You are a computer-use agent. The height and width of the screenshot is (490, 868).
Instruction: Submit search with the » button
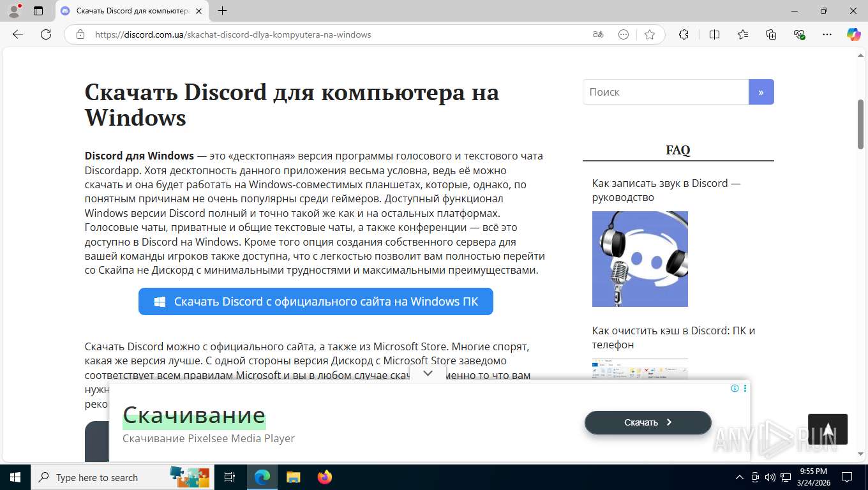click(x=761, y=92)
